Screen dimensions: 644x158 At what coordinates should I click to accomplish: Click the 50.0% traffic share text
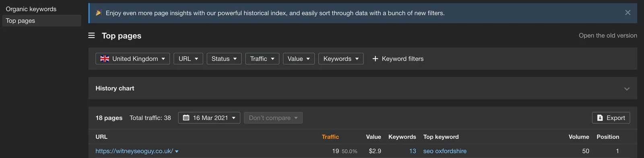(349, 152)
